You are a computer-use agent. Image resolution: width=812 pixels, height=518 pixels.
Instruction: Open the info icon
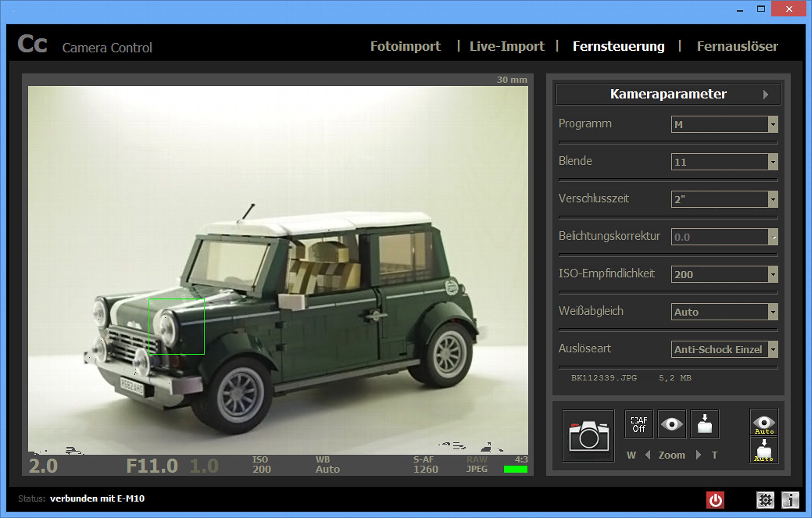pos(790,500)
